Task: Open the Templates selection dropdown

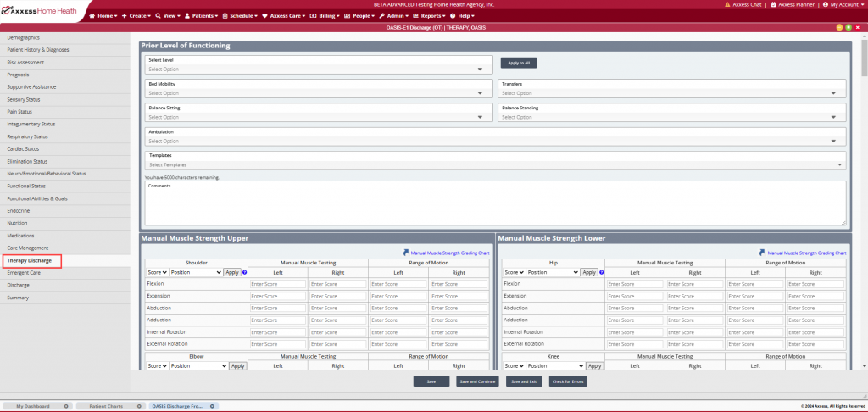Action: pyautogui.click(x=495, y=164)
